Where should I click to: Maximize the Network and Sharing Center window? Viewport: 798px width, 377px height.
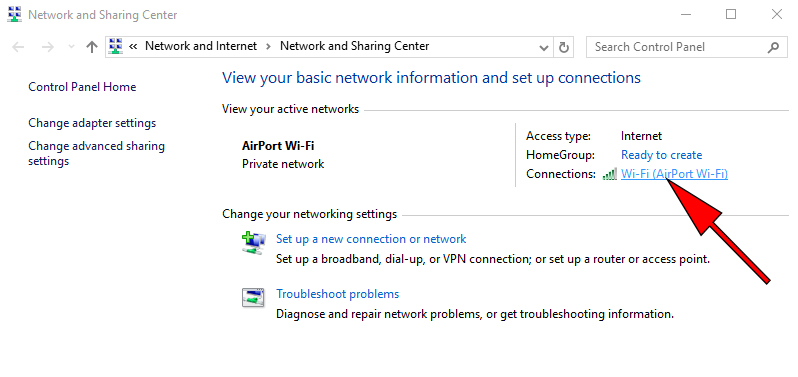731,15
